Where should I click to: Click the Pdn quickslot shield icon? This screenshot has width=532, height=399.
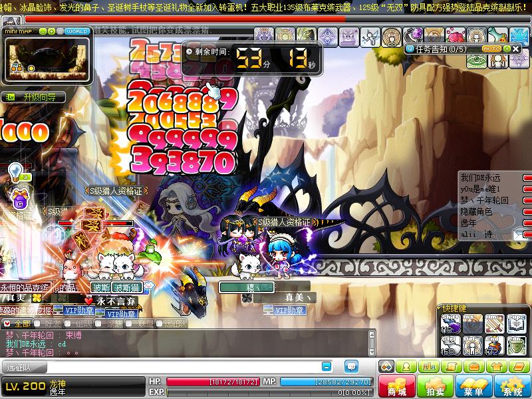(517, 345)
